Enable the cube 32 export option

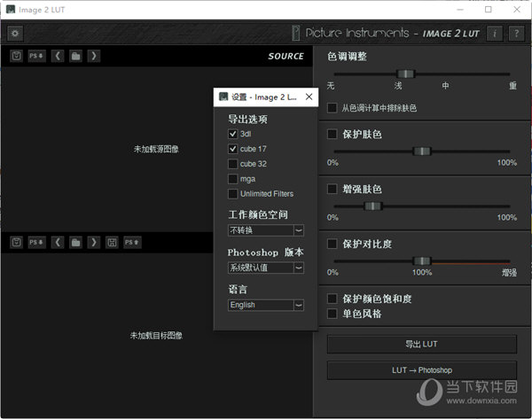click(232, 164)
